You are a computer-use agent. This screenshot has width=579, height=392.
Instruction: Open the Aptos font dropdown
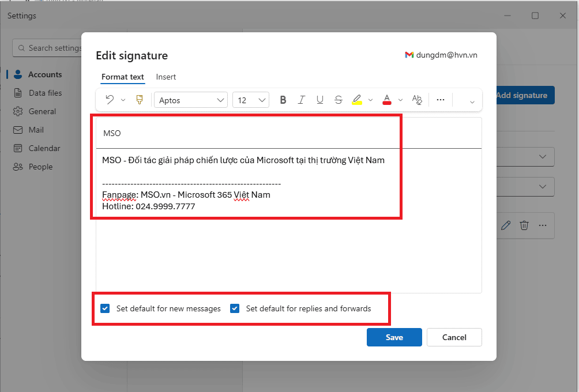click(191, 100)
